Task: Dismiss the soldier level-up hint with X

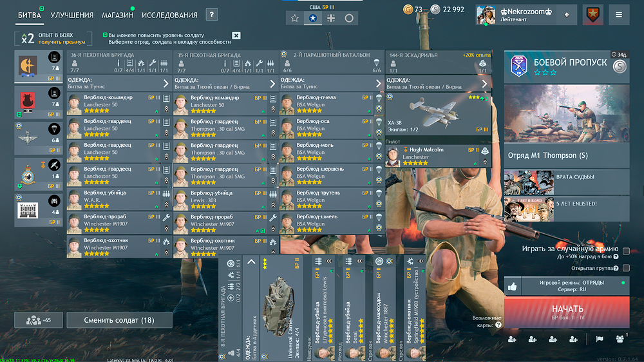Action: tap(236, 35)
